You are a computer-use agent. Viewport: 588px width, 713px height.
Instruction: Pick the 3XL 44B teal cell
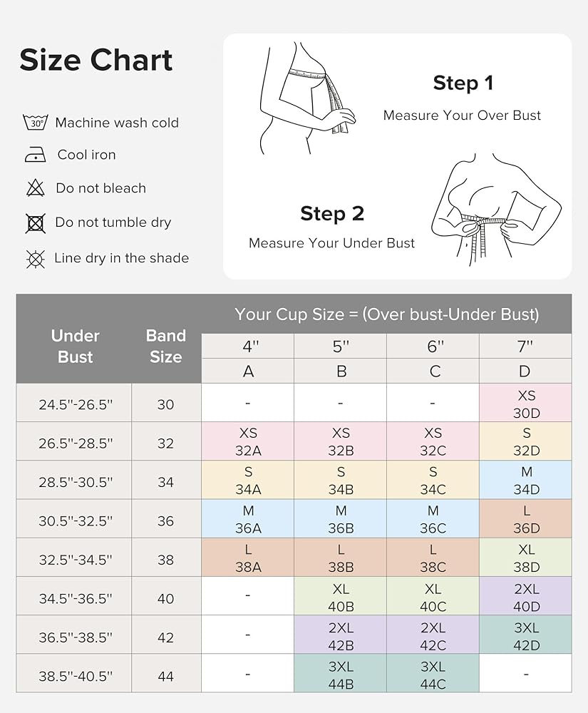pyautogui.click(x=341, y=674)
